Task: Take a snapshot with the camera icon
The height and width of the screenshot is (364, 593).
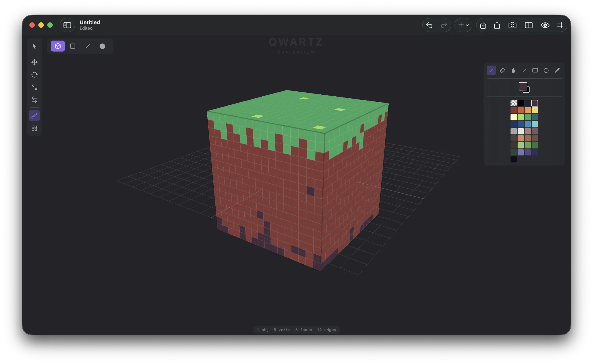Action: pos(512,25)
